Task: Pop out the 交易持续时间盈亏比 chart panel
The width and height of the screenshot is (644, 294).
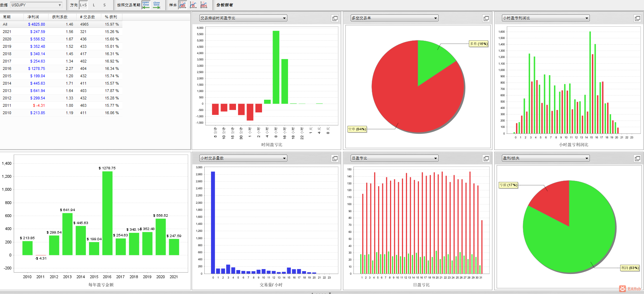Action: click(335, 18)
